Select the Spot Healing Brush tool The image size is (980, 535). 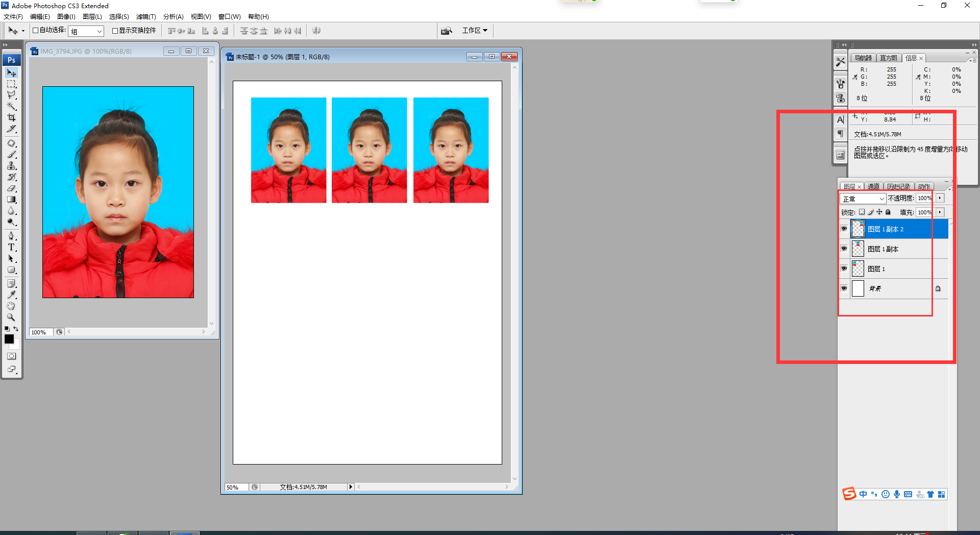point(11,143)
